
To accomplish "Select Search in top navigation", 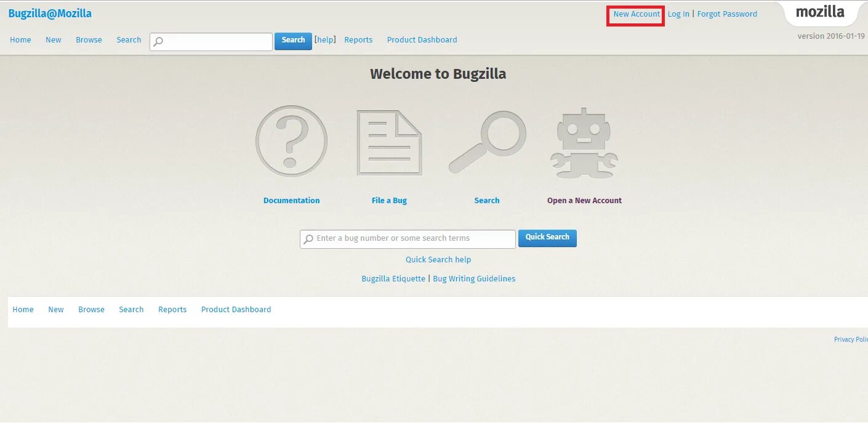I will click(129, 40).
